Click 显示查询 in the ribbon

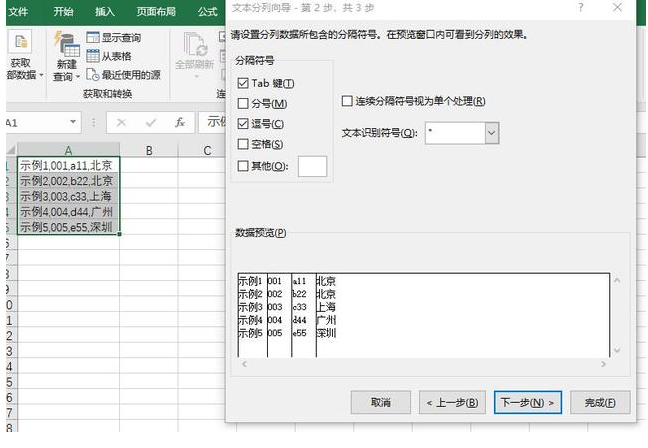point(114,38)
